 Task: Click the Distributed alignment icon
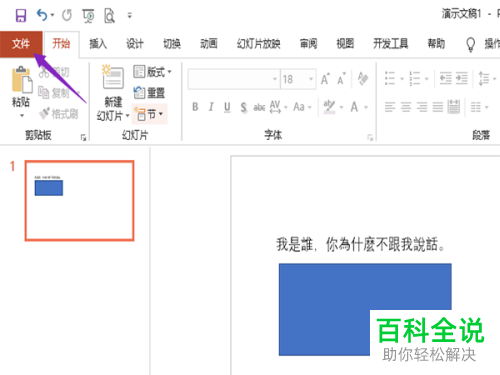(454, 107)
